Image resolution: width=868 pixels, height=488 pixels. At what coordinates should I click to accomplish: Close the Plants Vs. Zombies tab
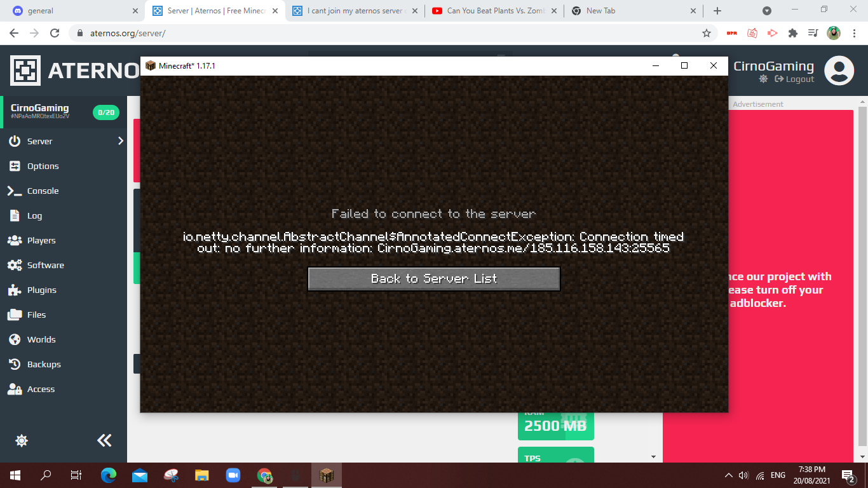(553, 11)
